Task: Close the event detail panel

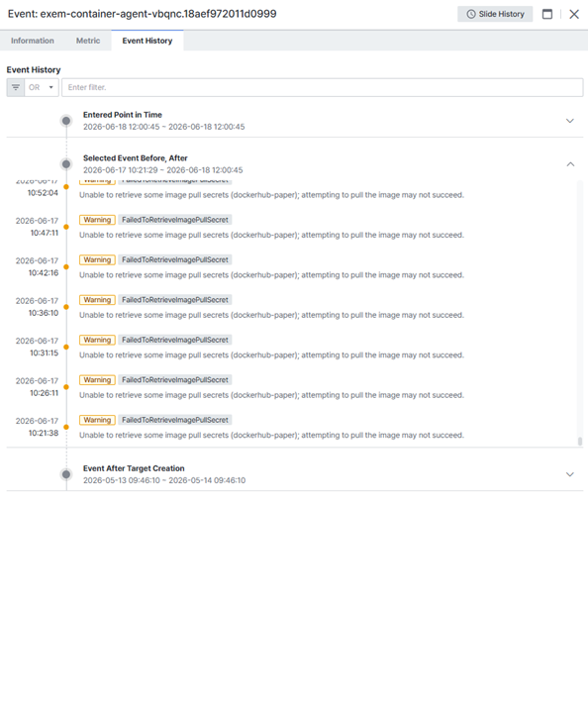Action: 574,14
